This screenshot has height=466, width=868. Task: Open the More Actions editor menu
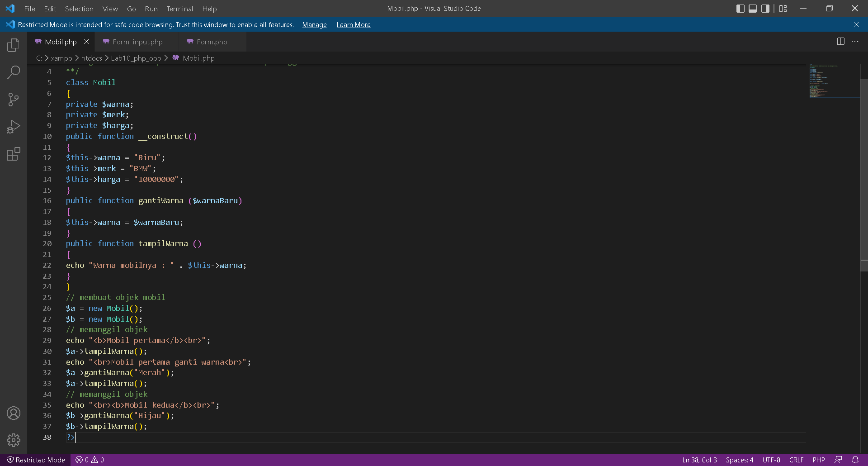click(x=855, y=41)
